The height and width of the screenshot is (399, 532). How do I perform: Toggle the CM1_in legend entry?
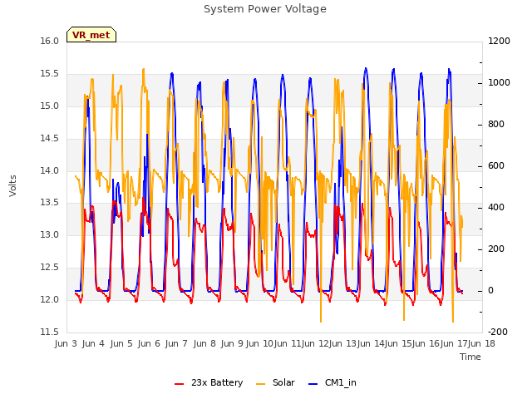[x=332, y=382]
